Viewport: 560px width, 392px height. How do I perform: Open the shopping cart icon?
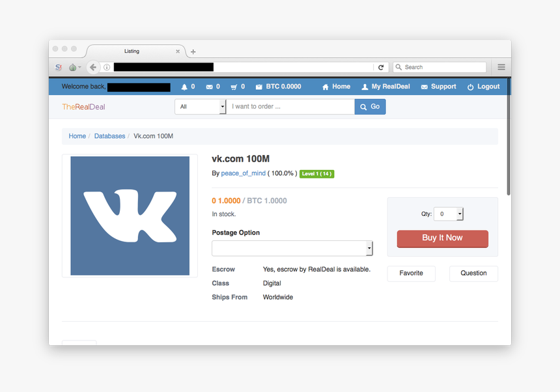[x=234, y=87]
